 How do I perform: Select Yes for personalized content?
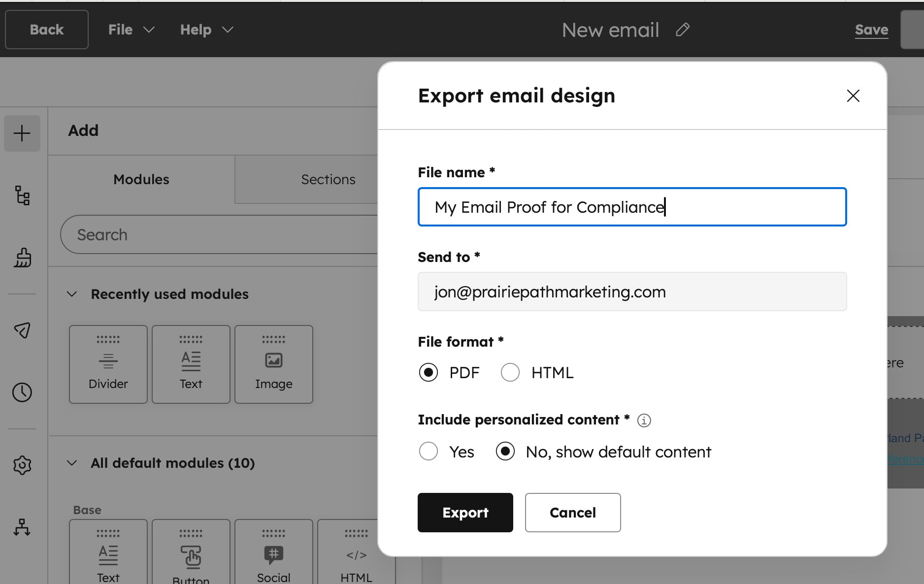tap(429, 452)
